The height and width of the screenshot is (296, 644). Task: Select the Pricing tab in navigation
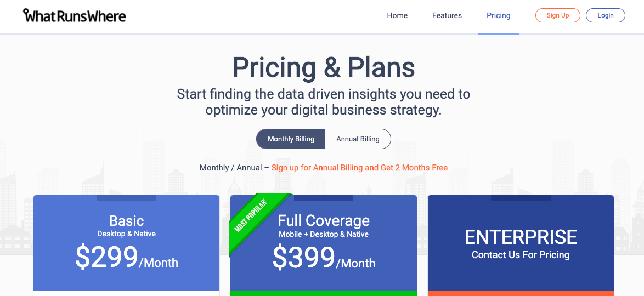pyautogui.click(x=499, y=15)
